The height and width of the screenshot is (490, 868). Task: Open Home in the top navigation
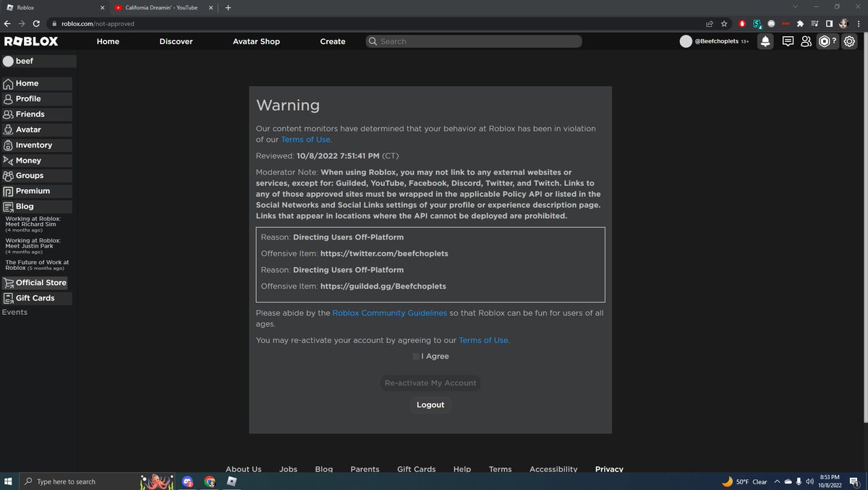pyautogui.click(x=108, y=41)
